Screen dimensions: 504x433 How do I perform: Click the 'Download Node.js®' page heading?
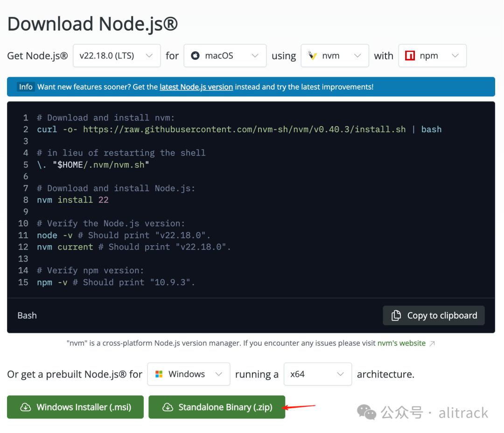(x=92, y=24)
